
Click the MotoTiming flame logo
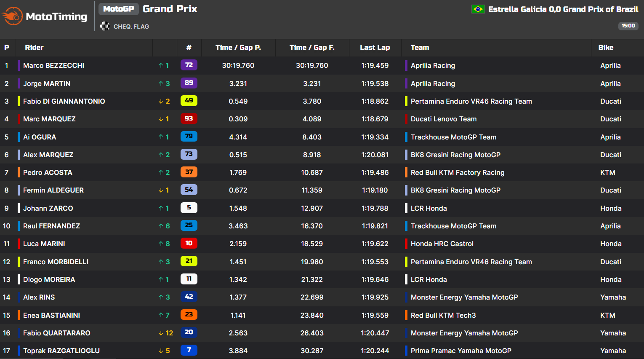(12, 16)
